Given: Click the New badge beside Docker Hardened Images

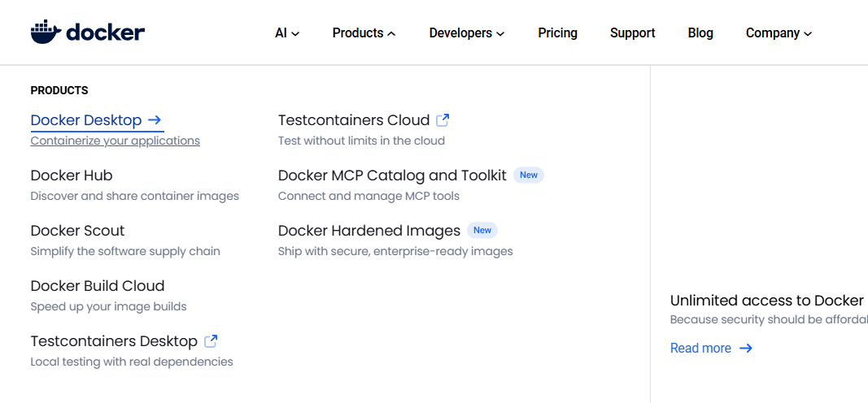Looking at the screenshot, I should pos(482,231).
